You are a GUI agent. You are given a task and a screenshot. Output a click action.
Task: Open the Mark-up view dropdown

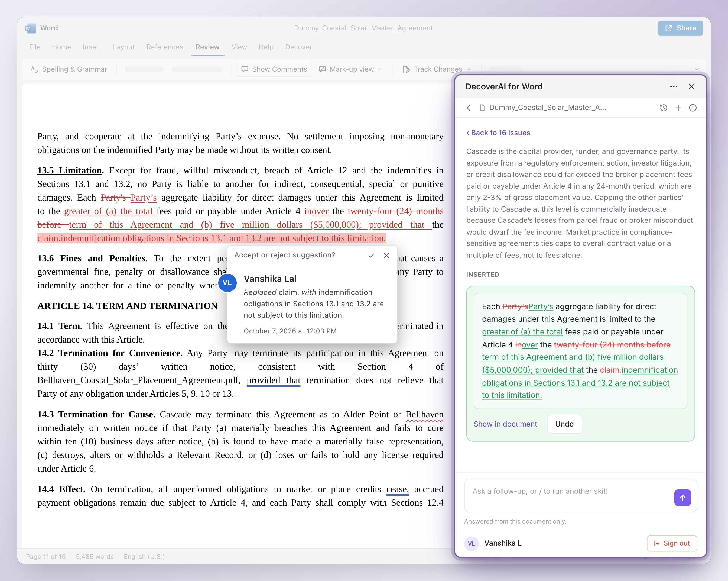pyautogui.click(x=351, y=69)
